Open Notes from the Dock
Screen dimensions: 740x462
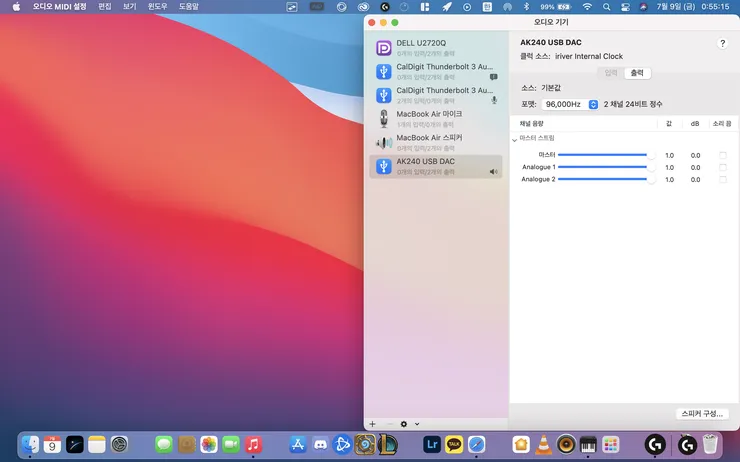[97, 444]
